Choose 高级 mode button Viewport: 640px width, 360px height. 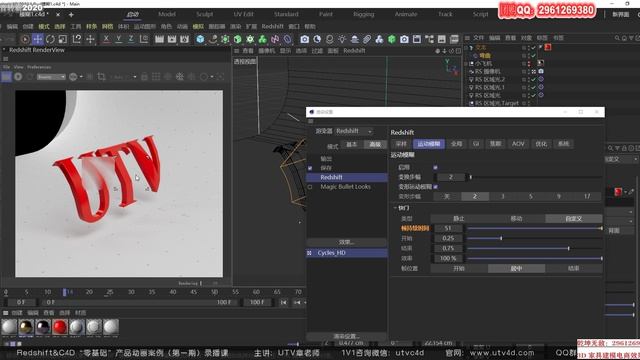[375, 144]
